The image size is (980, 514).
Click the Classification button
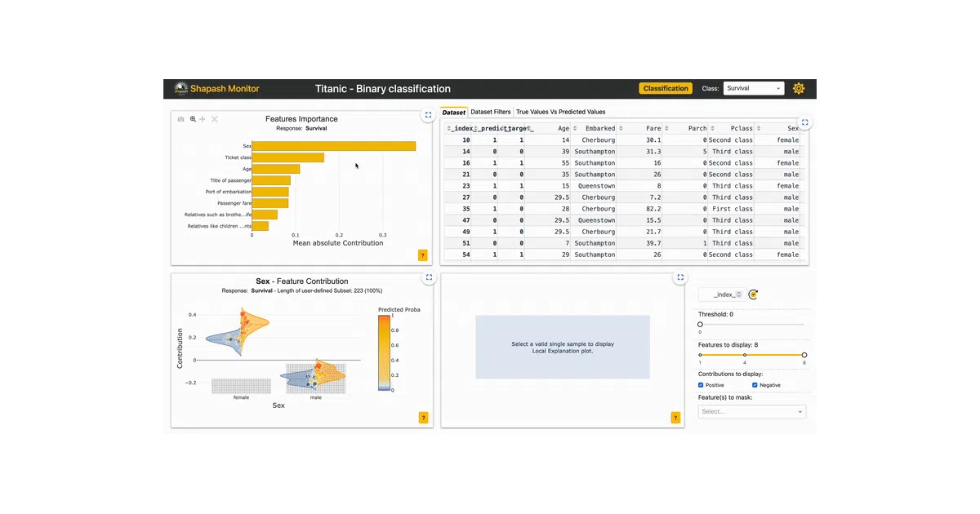coord(666,88)
